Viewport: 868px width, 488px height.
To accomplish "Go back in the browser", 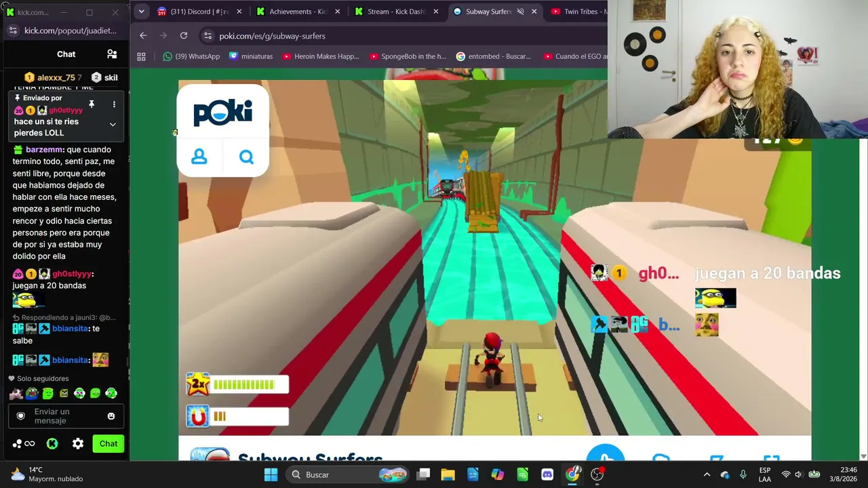I will pos(143,36).
